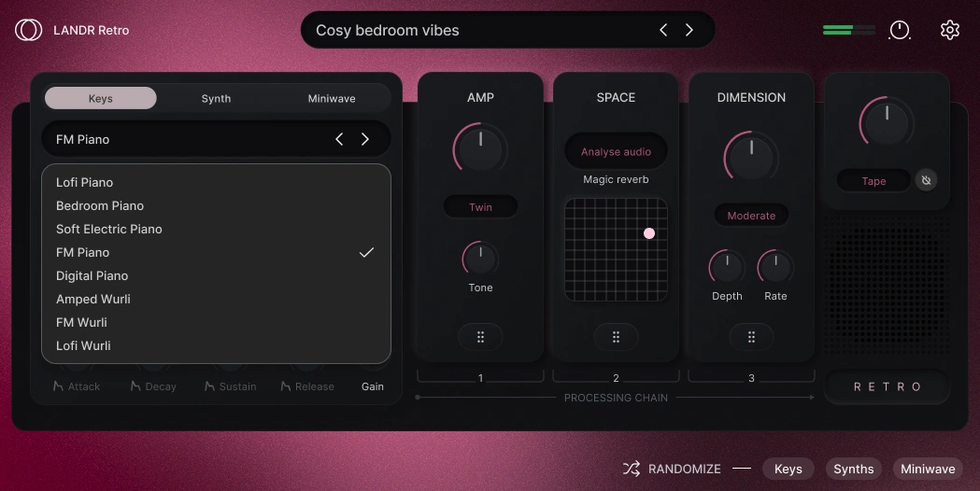Open the Moderate dimension mode dropdown
This screenshot has width=980, height=491.
click(x=751, y=216)
